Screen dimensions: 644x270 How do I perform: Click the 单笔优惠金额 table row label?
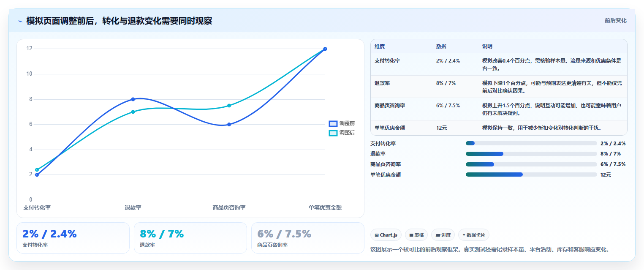pos(390,128)
